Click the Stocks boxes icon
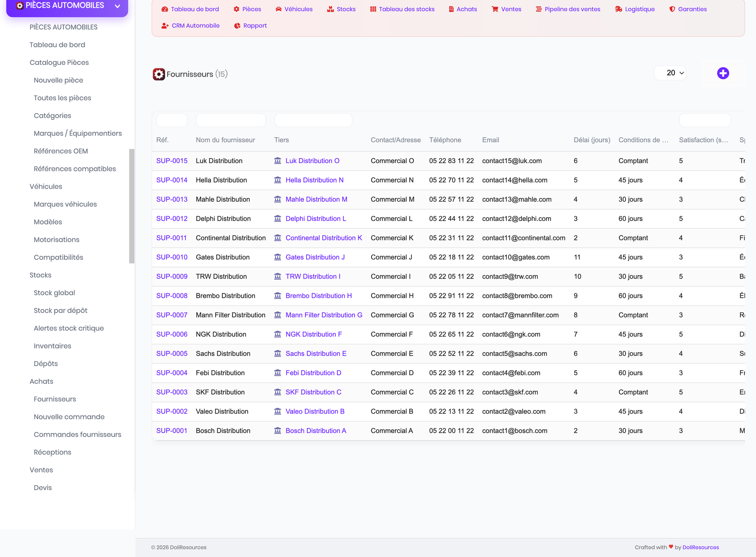This screenshot has height=557, width=756. click(x=331, y=9)
